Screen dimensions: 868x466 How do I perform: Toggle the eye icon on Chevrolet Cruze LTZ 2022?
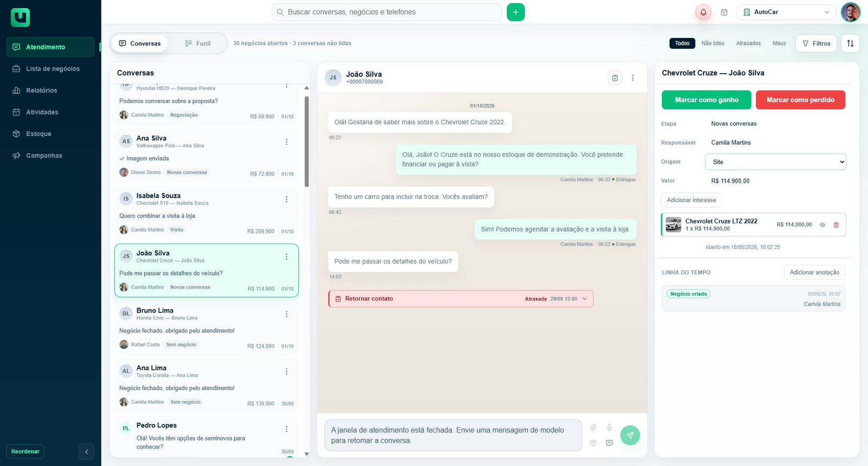coord(822,225)
